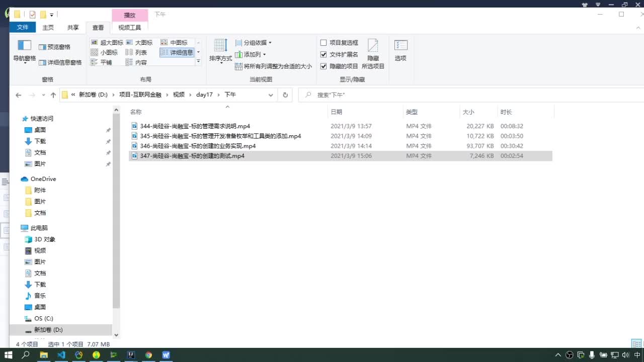Click the navigation pane scrollbar
Image resolution: width=644 pixels, height=362 pixels.
[x=116, y=211]
